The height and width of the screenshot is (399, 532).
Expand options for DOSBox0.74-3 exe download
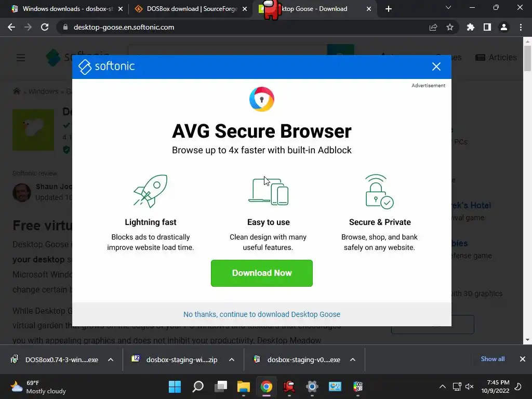click(x=111, y=360)
